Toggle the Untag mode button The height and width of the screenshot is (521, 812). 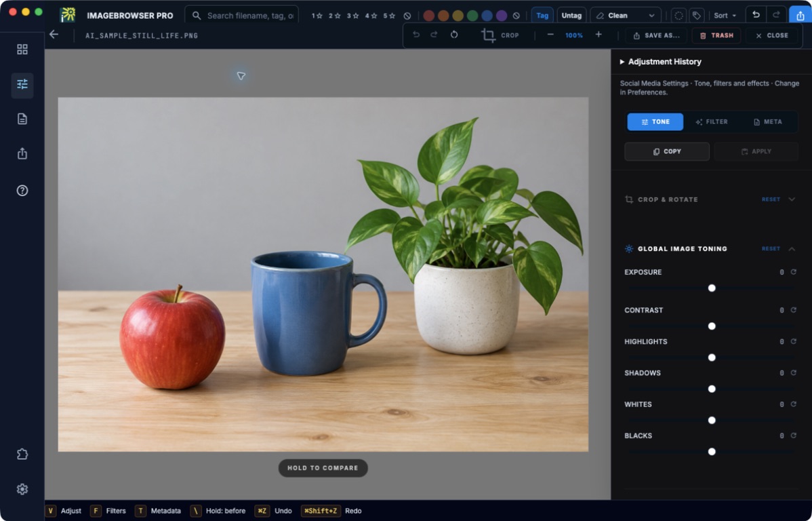click(571, 16)
